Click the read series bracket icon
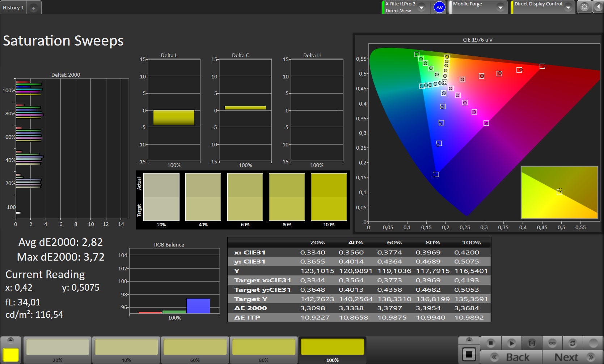The width and height of the screenshot is (604, 364). point(532,343)
